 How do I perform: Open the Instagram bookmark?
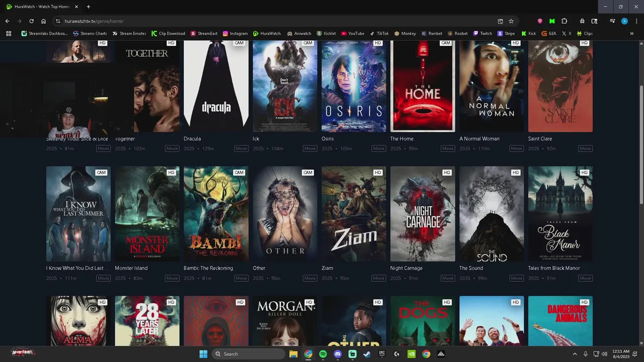click(x=235, y=34)
